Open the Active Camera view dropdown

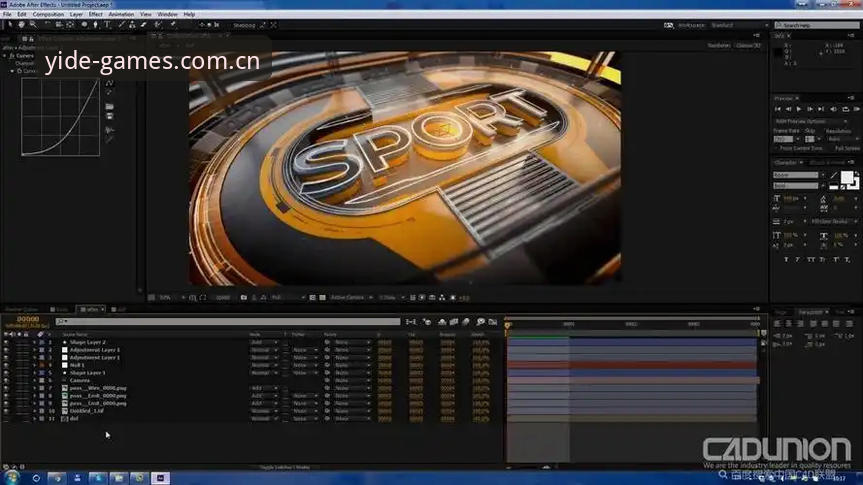351,297
